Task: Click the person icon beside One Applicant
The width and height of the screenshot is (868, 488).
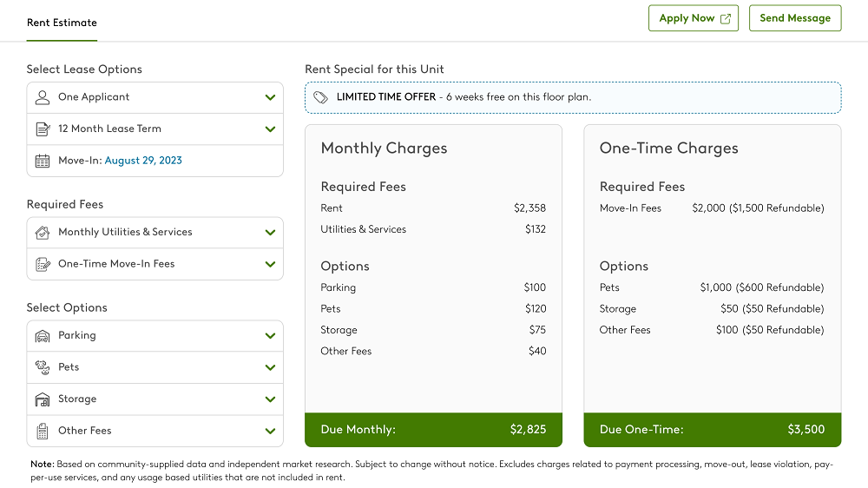Action: (42, 97)
